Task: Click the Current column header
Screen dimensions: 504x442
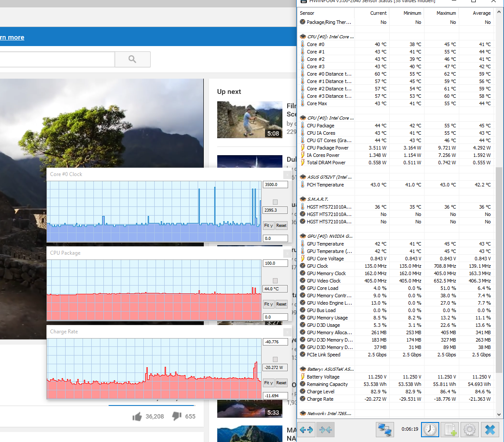Action: 372,13
